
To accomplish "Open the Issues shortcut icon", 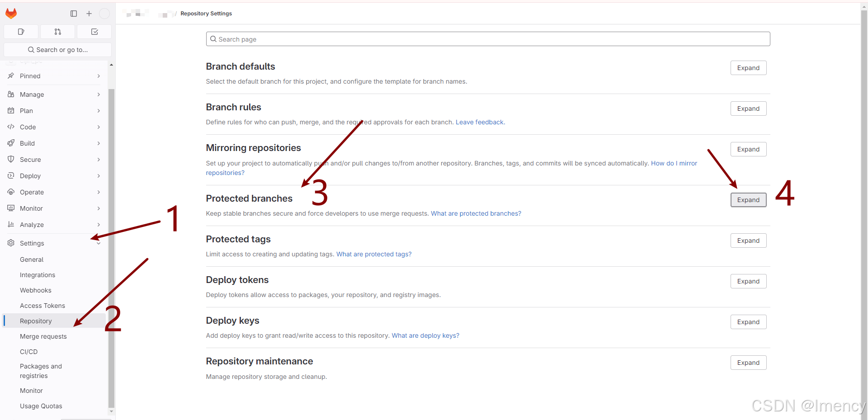I will pos(21,32).
